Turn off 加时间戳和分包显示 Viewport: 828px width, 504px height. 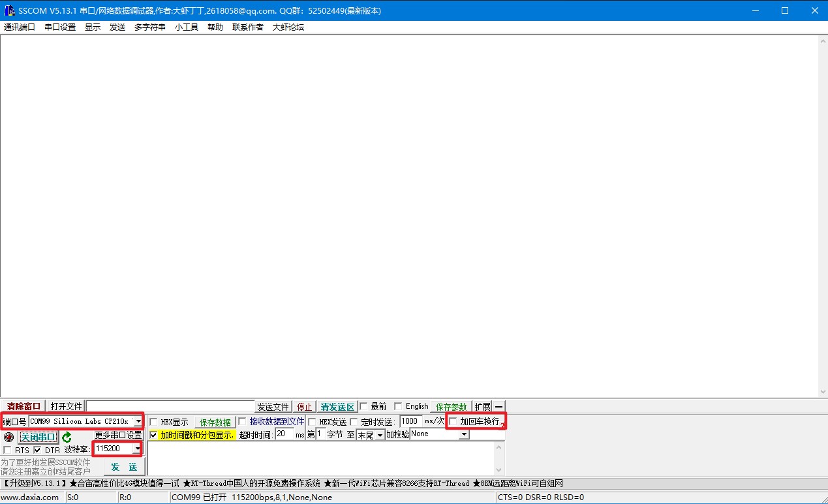point(153,434)
